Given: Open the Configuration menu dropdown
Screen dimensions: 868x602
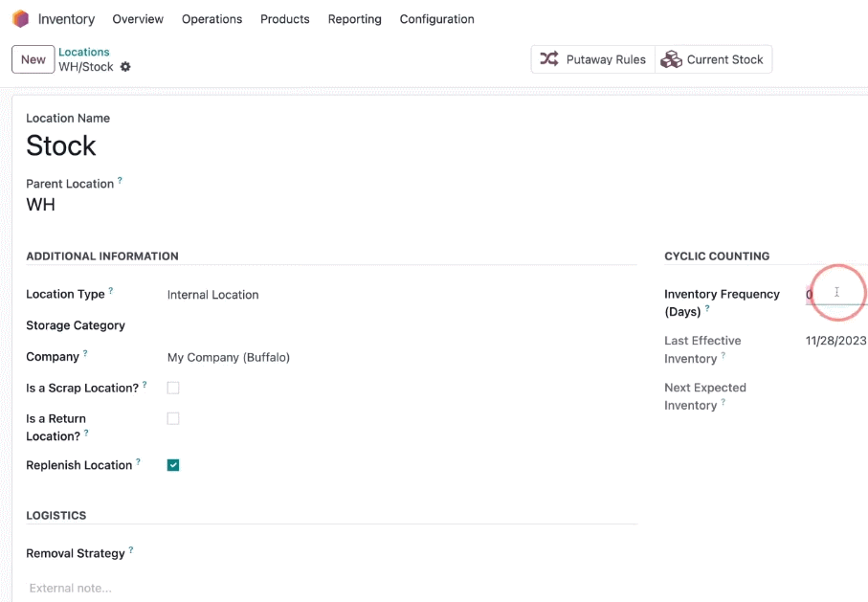Looking at the screenshot, I should (436, 19).
